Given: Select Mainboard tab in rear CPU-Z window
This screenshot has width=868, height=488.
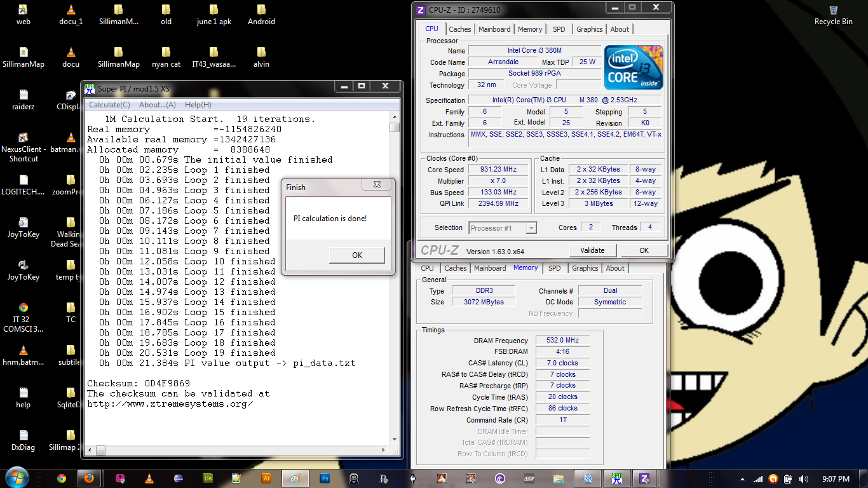Looking at the screenshot, I should [x=490, y=268].
